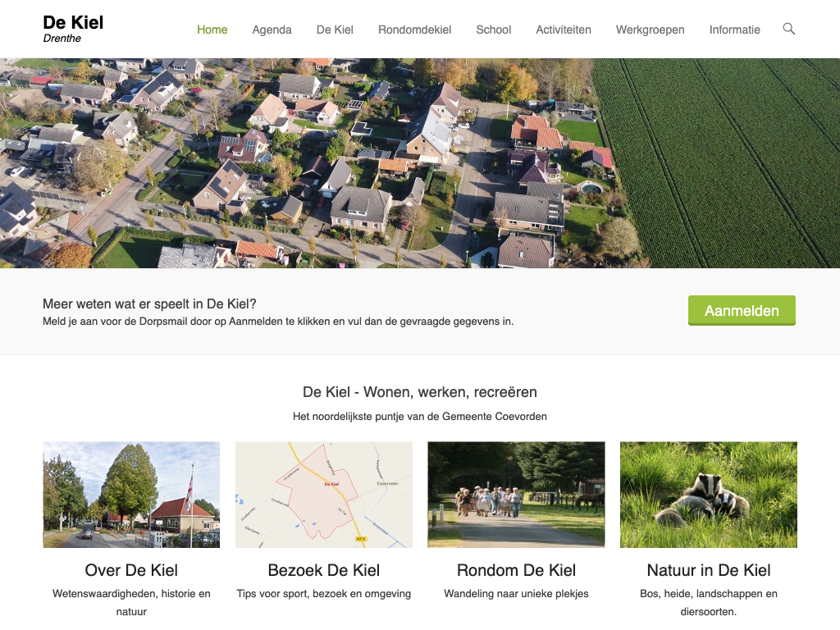
Task: Expand the De Kiel navigation menu
Action: click(x=335, y=30)
